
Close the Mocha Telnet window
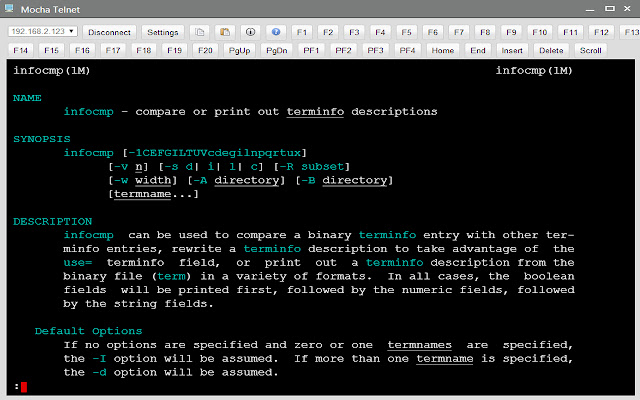[x=627, y=9]
